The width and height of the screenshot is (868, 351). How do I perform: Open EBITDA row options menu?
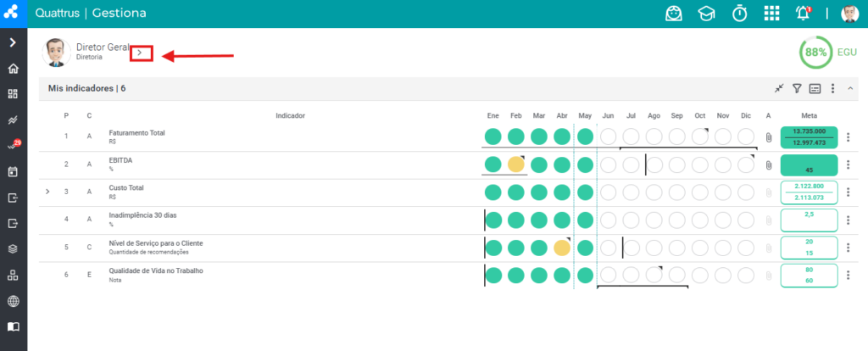[x=848, y=164]
